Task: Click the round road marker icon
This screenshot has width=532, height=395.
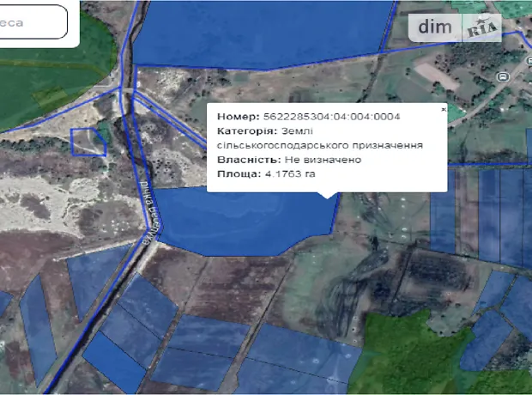Action: click(x=503, y=76)
